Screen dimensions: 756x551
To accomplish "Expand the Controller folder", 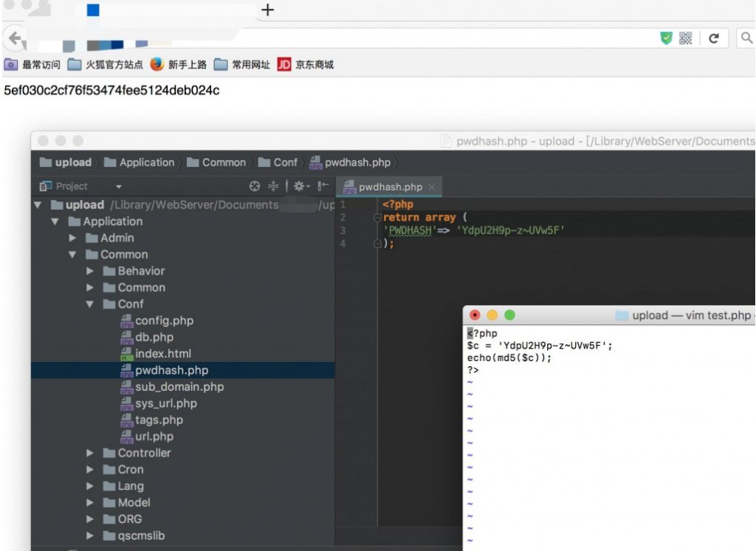I will (x=89, y=453).
